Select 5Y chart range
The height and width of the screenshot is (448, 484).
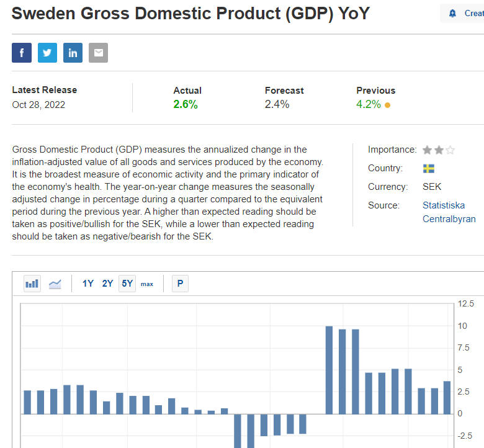click(x=127, y=284)
